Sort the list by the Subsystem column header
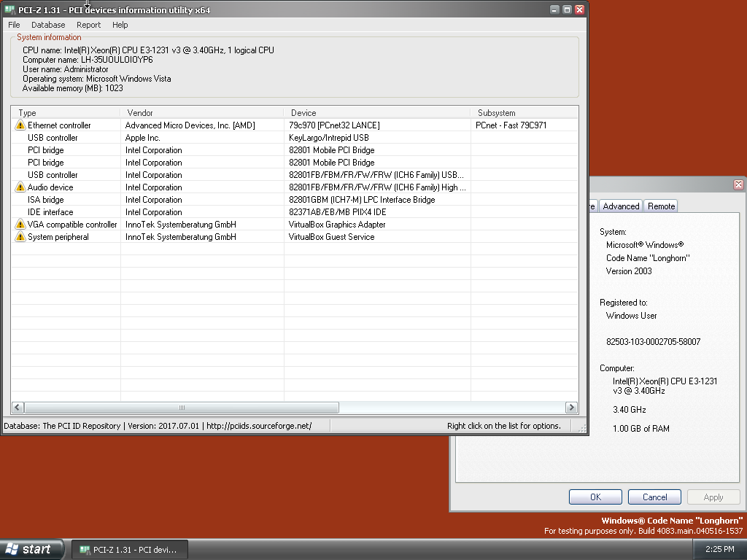The image size is (747, 560). pyautogui.click(x=525, y=113)
